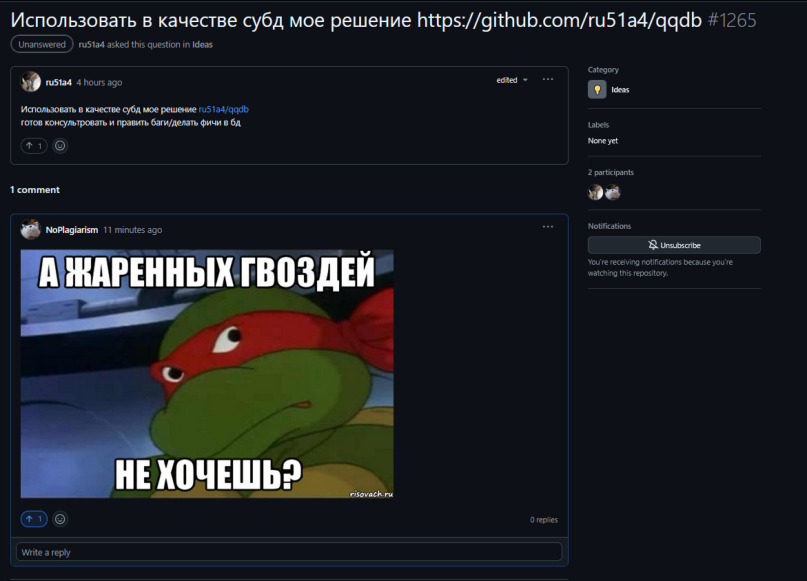Upvote the ru51a4 original post

pos(34,146)
